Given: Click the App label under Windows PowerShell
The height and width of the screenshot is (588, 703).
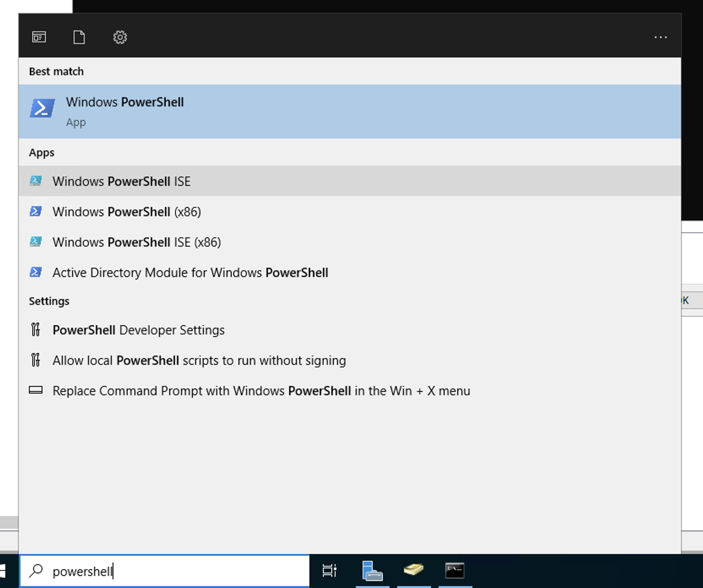Looking at the screenshot, I should point(76,122).
